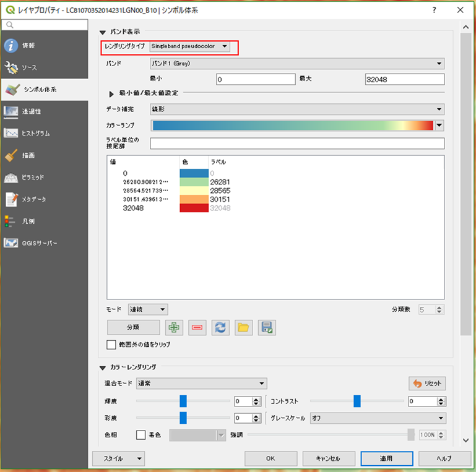Viewport: 476px width, 472px height.
Task: Adjust the 彩度 value spinner
Action: click(x=256, y=418)
